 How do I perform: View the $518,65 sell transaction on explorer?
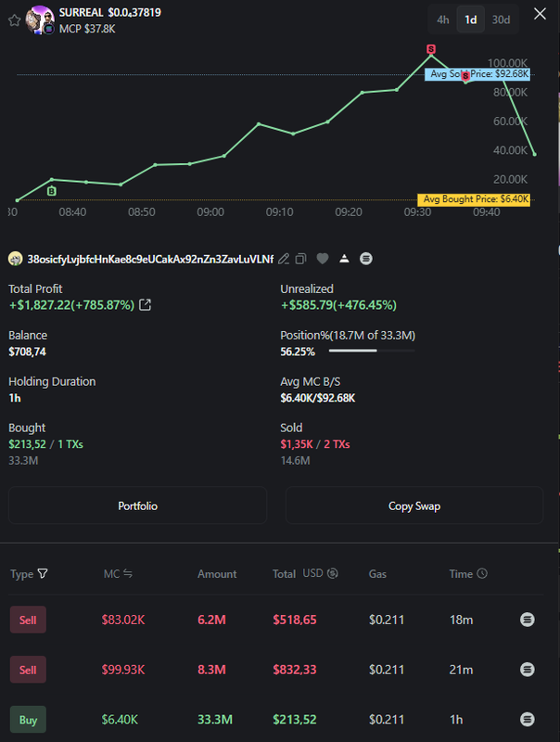pyautogui.click(x=528, y=620)
